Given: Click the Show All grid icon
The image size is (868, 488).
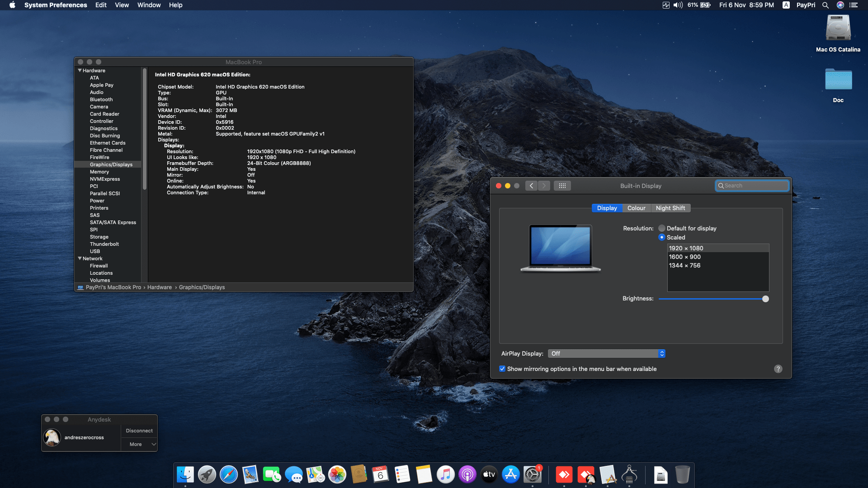Looking at the screenshot, I should pyautogui.click(x=562, y=186).
